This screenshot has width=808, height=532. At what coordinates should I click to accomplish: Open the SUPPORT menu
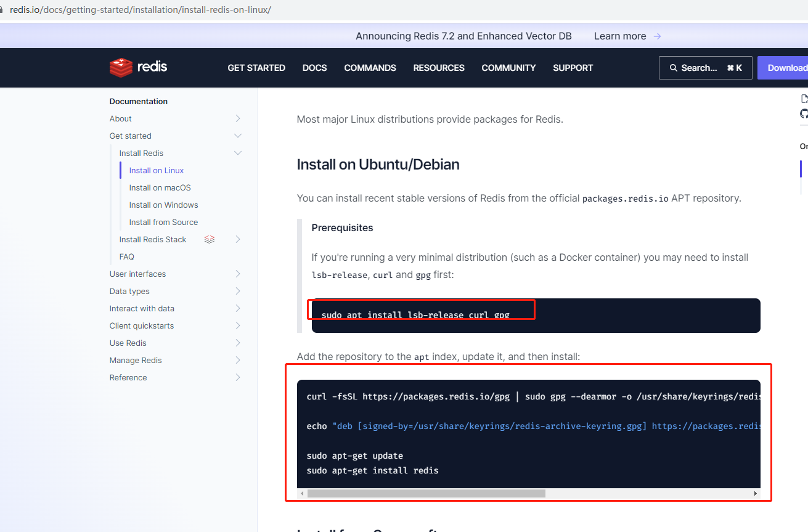tap(573, 68)
